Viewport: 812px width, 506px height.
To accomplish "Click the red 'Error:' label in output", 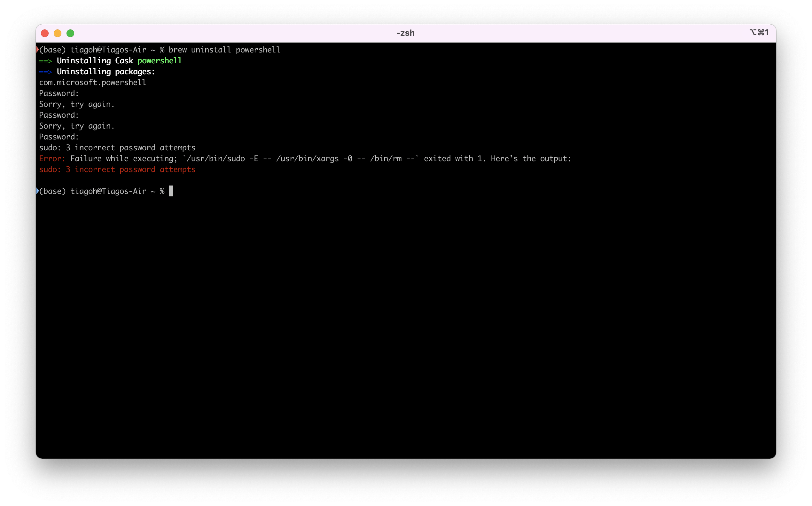I will pos(51,158).
